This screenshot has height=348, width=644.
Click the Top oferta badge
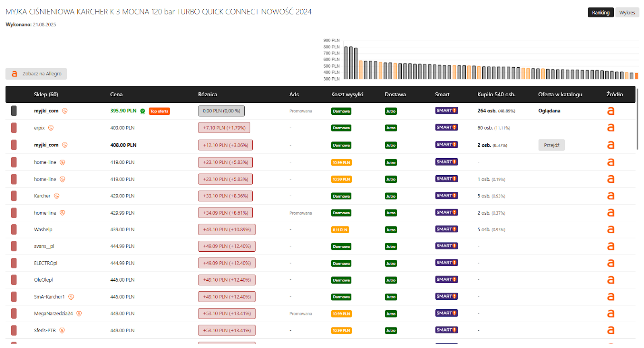159,111
